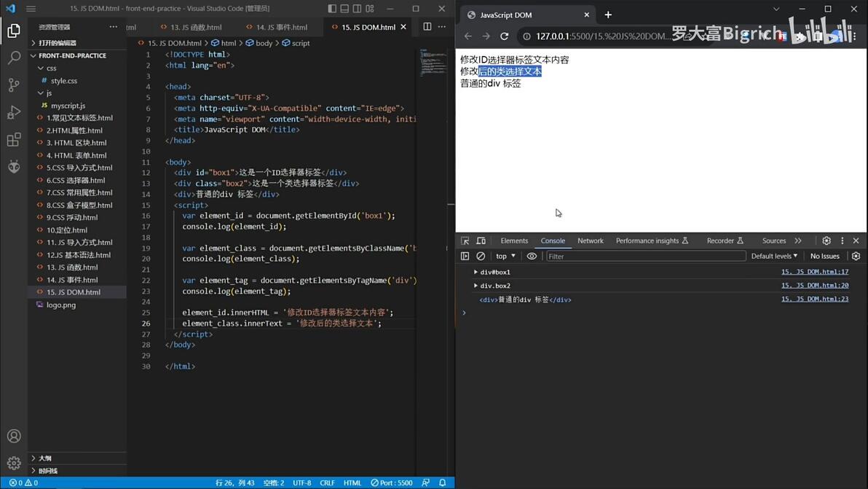The width and height of the screenshot is (868, 489).
Task: Open errors and warnings status item
Action: (24, 483)
